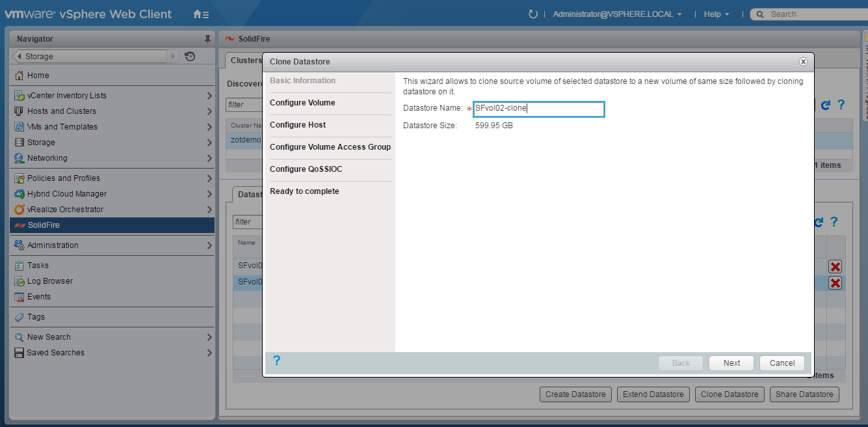Viewport: 868px width, 427px height.
Task: Click SolidFire icon in navigator
Action: [20, 225]
